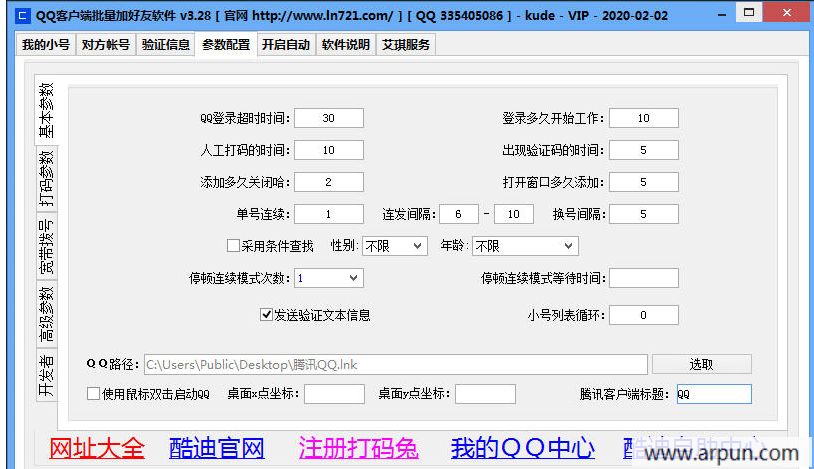Open the 注册打码兔 link
This screenshot has height=469, width=814.
[x=359, y=448]
